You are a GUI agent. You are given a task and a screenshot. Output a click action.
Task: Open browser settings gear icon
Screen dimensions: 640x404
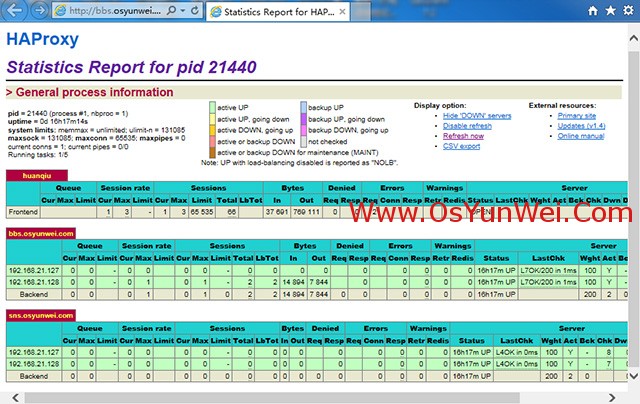point(629,11)
